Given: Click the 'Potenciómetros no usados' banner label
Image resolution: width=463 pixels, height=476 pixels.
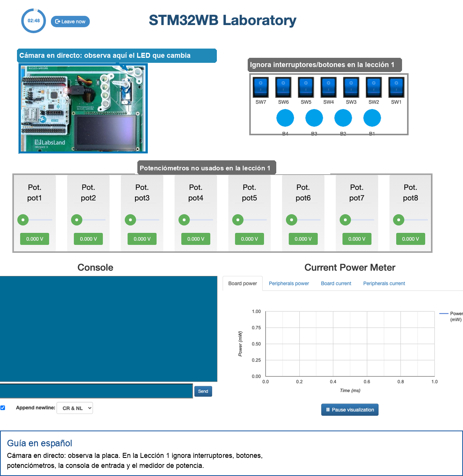Looking at the screenshot, I should [206, 168].
